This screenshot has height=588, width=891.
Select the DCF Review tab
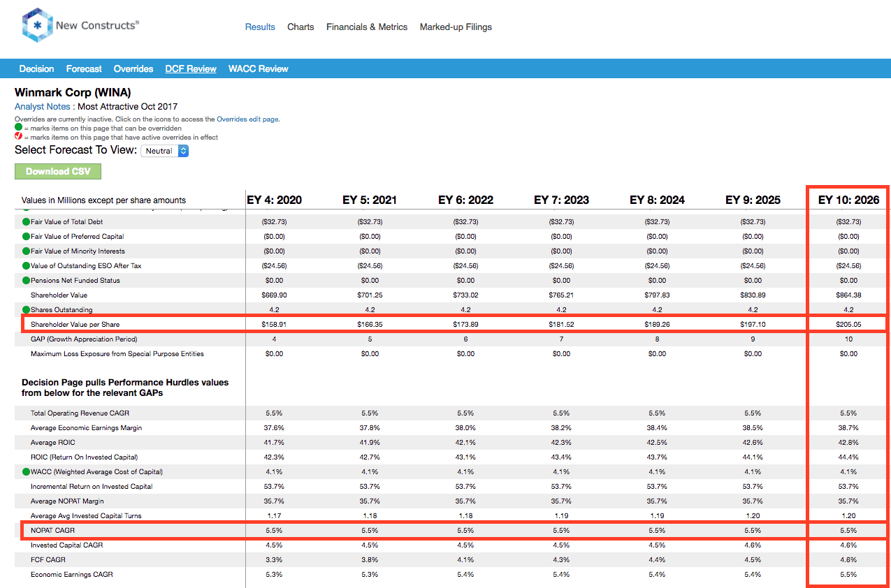pyautogui.click(x=191, y=68)
